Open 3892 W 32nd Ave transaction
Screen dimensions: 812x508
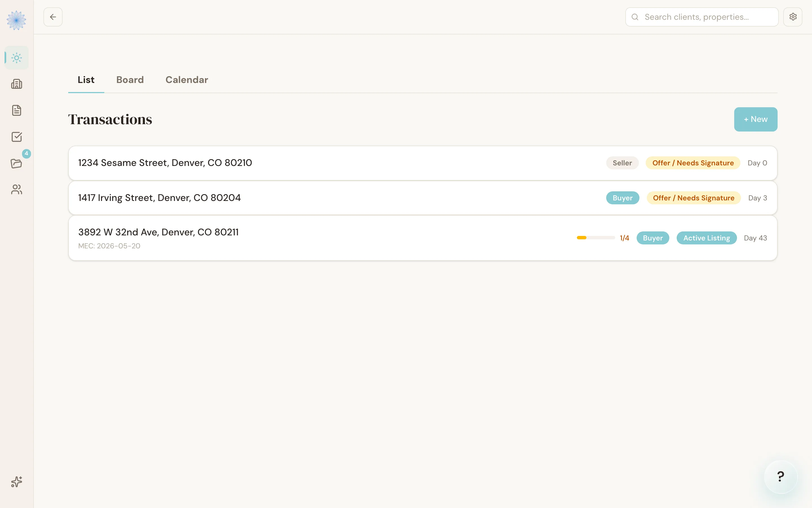(423, 238)
